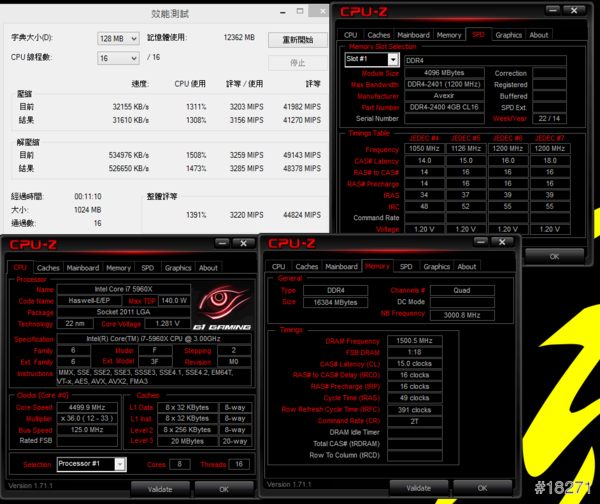Click the Manufacturer Avexir value
Screen dimensions: 600x504
tap(444, 96)
